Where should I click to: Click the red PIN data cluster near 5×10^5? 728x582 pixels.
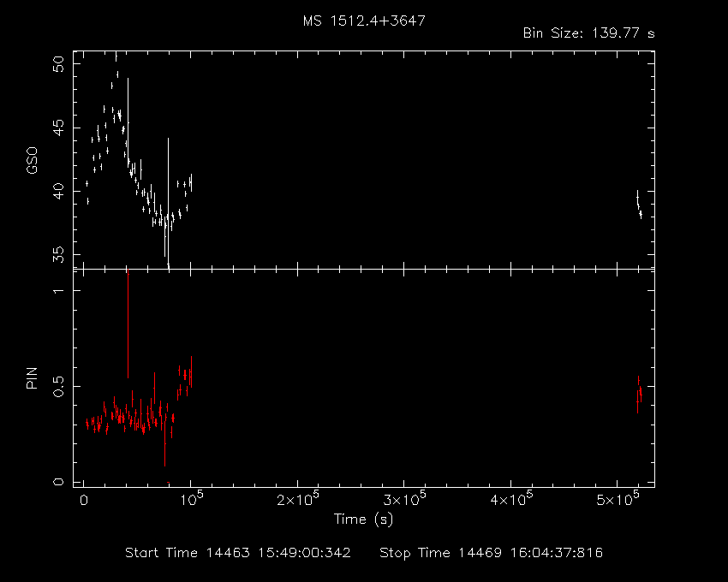[639, 395]
